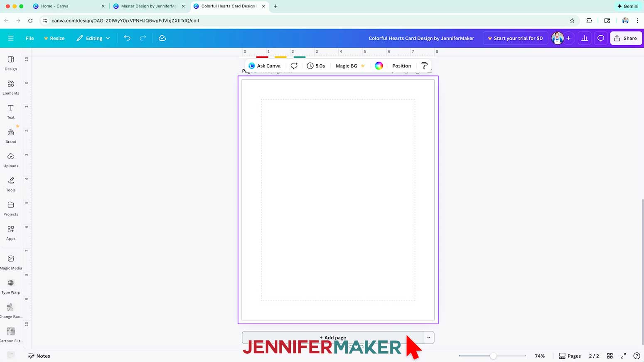This screenshot has width=644, height=362.
Task: Check cloud save status icon
Action: click(x=162, y=38)
